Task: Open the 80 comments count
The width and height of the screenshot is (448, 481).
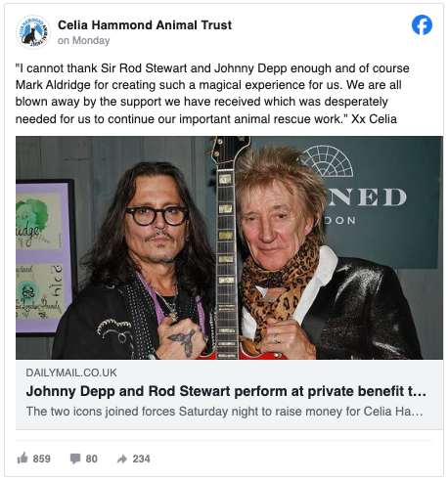Action: pyautogui.click(x=91, y=459)
